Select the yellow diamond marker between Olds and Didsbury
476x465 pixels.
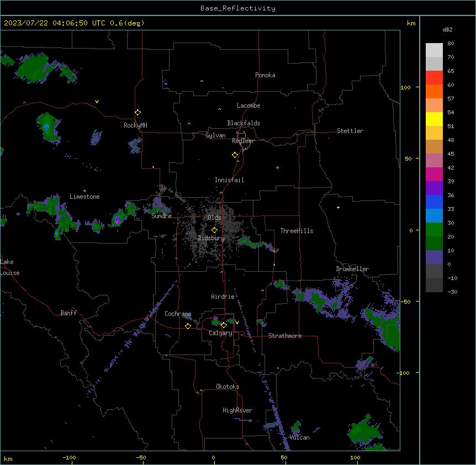pos(214,230)
